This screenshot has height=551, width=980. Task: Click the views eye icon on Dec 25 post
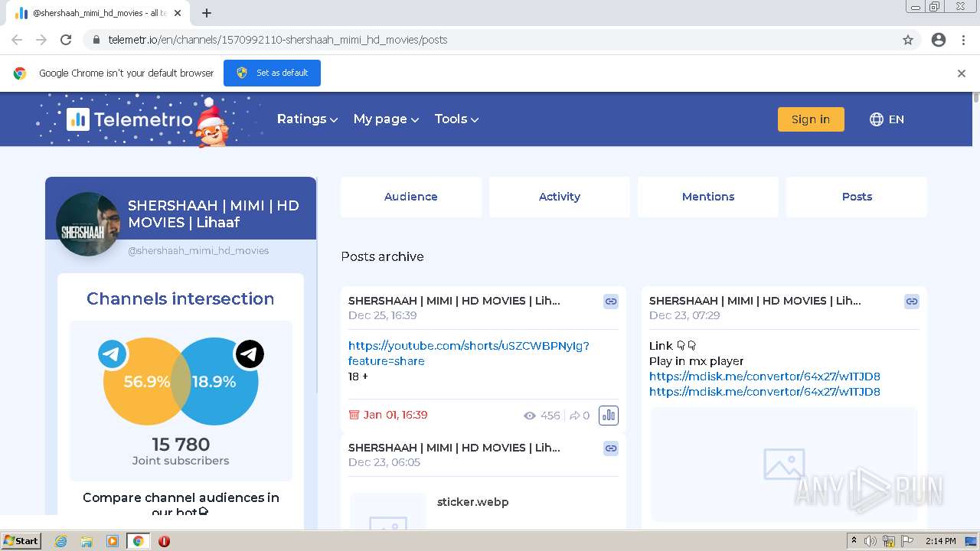coord(529,416)
